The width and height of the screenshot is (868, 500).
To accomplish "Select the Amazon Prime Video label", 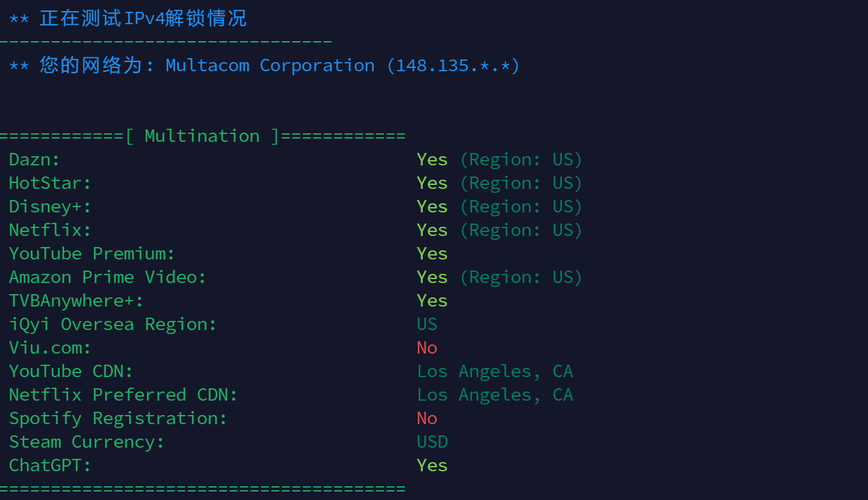I will 108,277.
